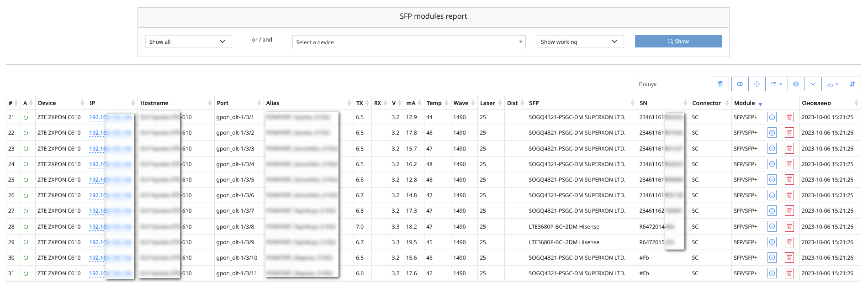Open IP link in row 25
Image resolution: width=868 pixels, height=282 pixels.
pos(97,180)
